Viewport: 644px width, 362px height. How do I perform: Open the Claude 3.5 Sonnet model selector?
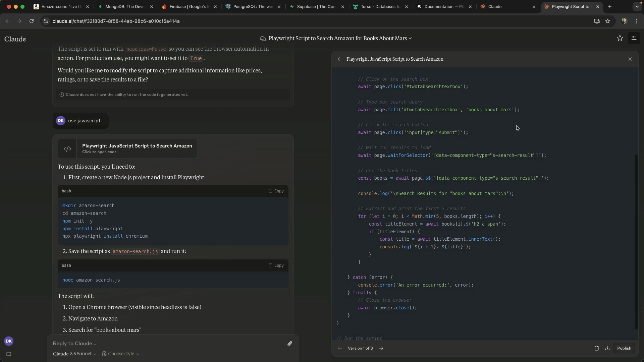pos(74,354)
